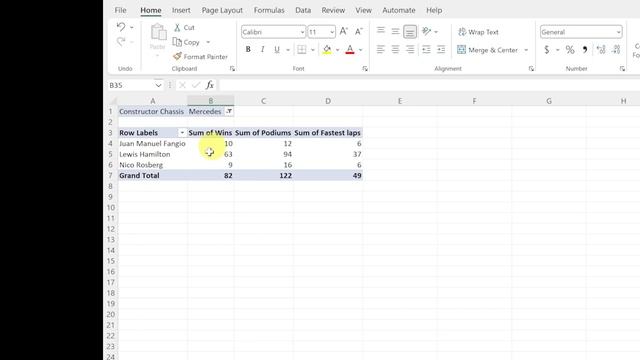Switch to the Formulas tab
The width and height of the screenshot is (640, 360).
click(x=269, y=10)
